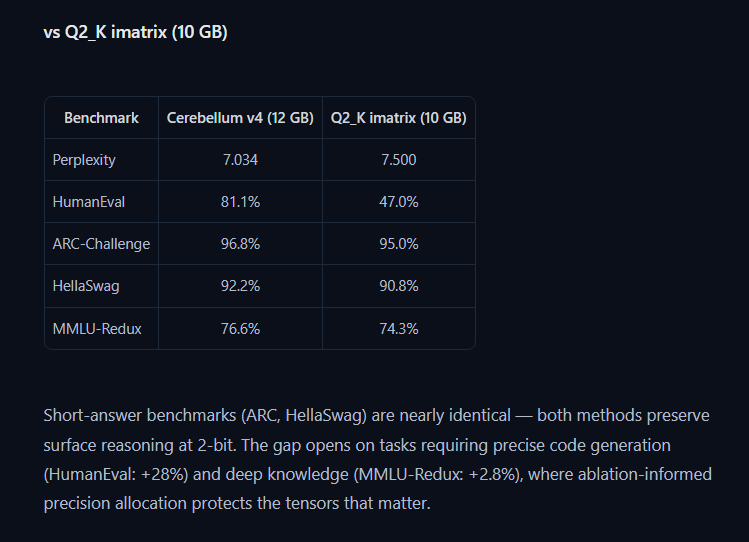Click the Perplexity row label
The width and height of the screenshot is (749, 542).
coord(84,160)
